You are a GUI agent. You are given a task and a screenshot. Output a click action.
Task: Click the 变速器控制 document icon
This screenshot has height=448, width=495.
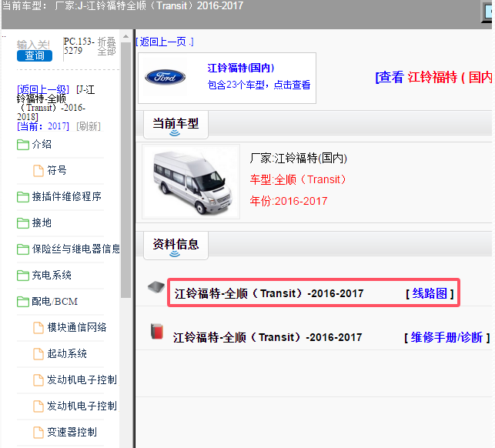point(38,432)
